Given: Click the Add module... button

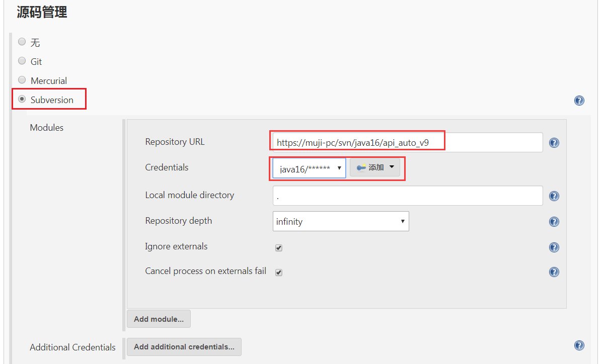Looking at the screenshot, I should tap(159, 319).
